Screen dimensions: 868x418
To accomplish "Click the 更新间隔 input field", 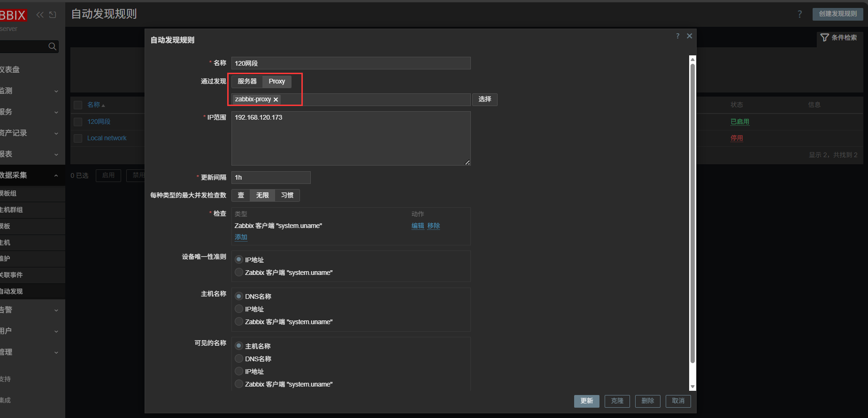I will tap(271, 177).
